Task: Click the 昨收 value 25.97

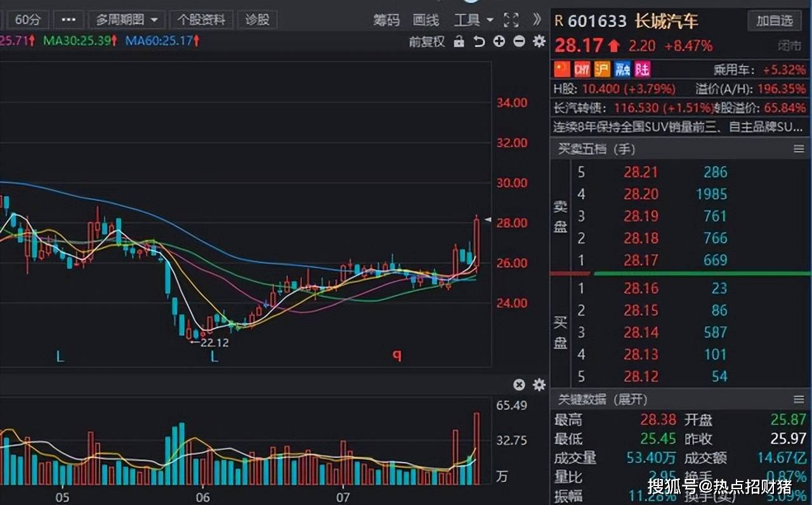Action: point(789,439)
